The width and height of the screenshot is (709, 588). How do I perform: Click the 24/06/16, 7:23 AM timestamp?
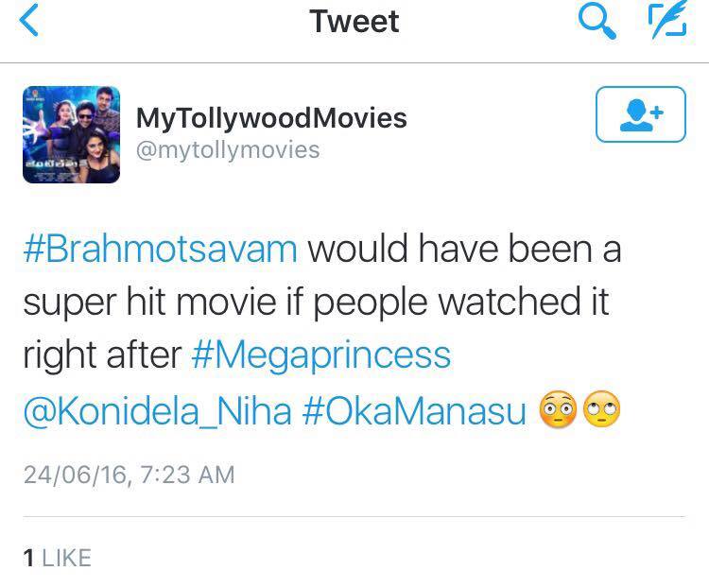[130, 475]
